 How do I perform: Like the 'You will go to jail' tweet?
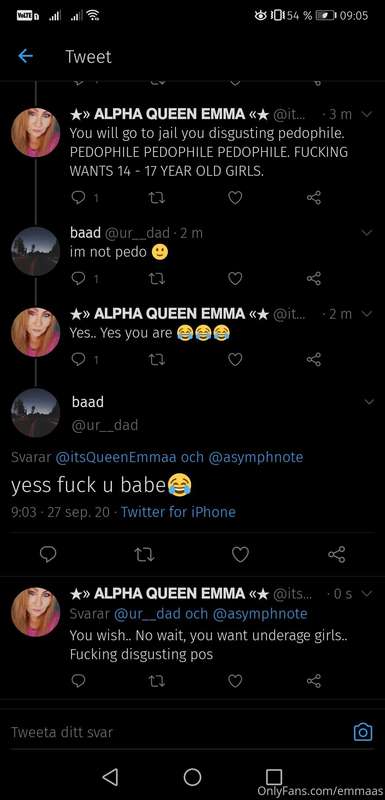235,197
